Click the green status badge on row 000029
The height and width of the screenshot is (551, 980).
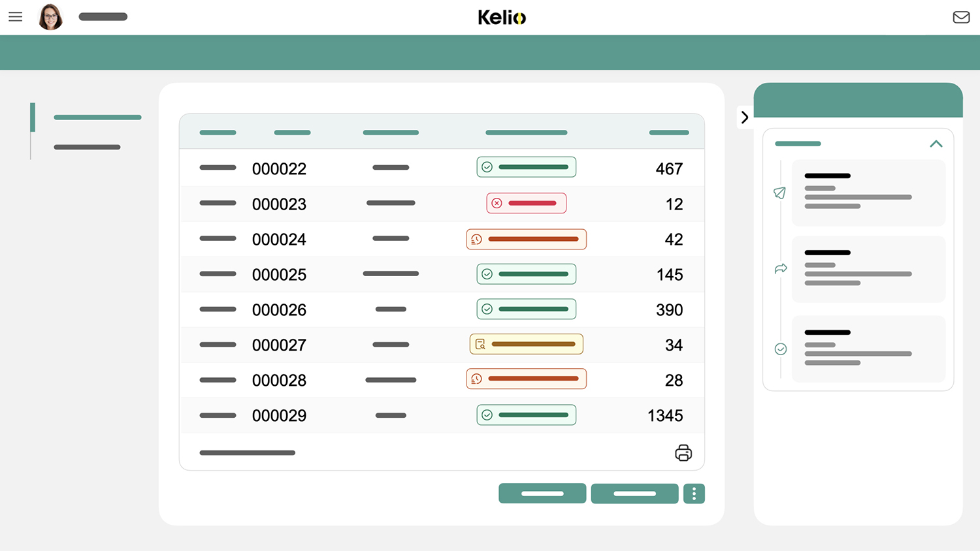[x=527, y=415]
